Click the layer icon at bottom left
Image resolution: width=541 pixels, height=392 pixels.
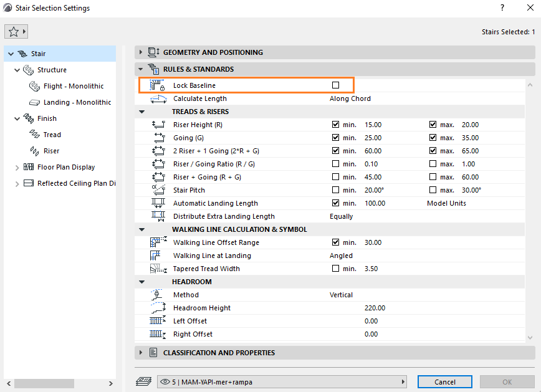point(144,381)
